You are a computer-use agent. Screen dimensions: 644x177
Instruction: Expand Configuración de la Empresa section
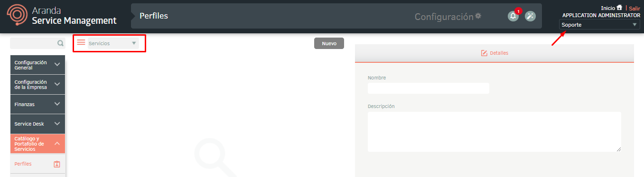click(x=37, y=84)
